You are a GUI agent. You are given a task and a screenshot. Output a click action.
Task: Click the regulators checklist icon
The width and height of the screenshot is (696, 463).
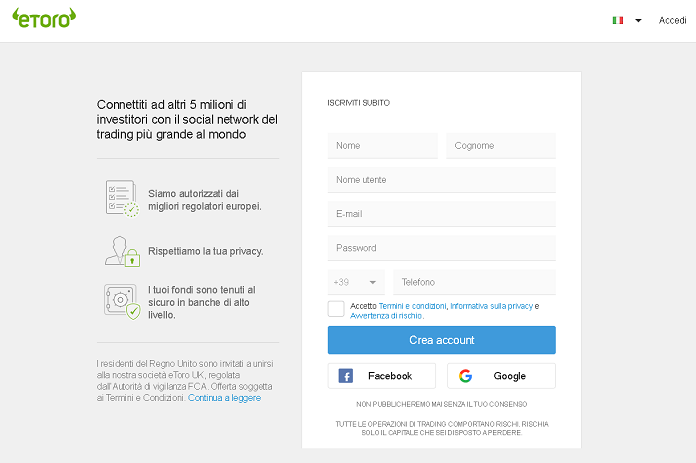point(122,198)
